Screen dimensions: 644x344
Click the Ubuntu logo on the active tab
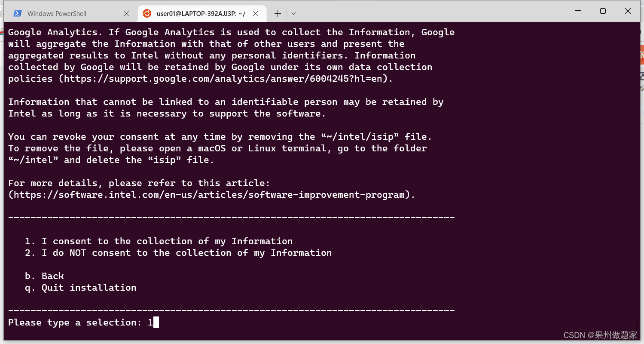(147, 13)
